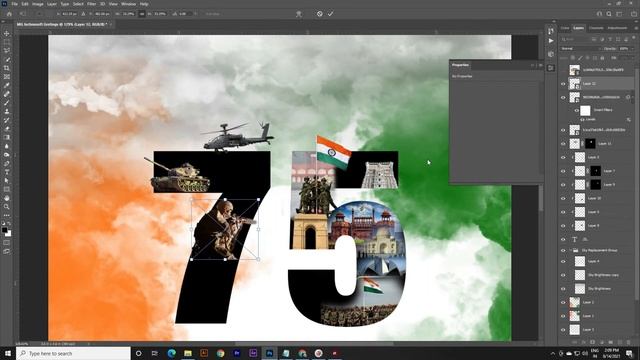This screenshot has width=640, height=360.
Task: Open Google Chrome from the taskbar
Action: (x=220, y=353)
